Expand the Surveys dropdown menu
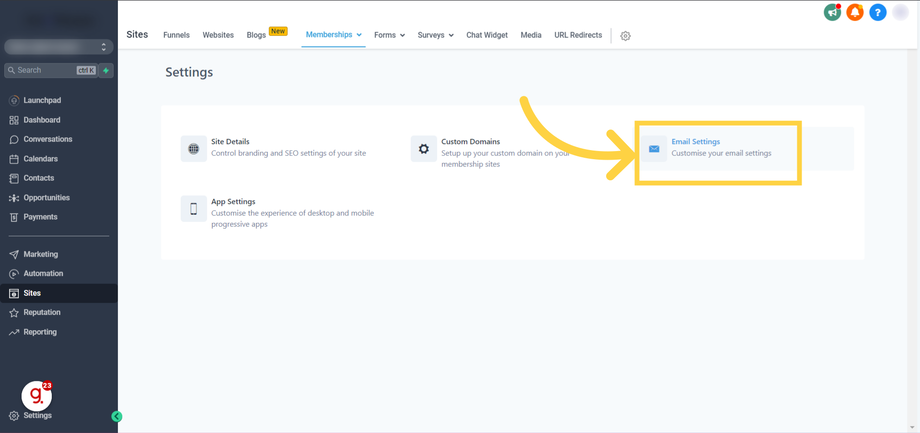Image resolution: width=920 pixels, height=433 pixels. 435,35
